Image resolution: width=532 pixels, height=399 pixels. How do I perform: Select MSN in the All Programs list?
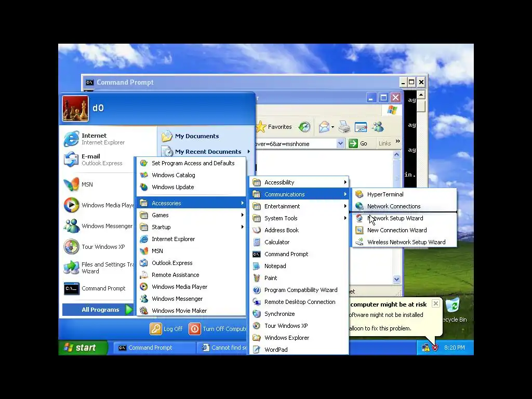point(191,251)
